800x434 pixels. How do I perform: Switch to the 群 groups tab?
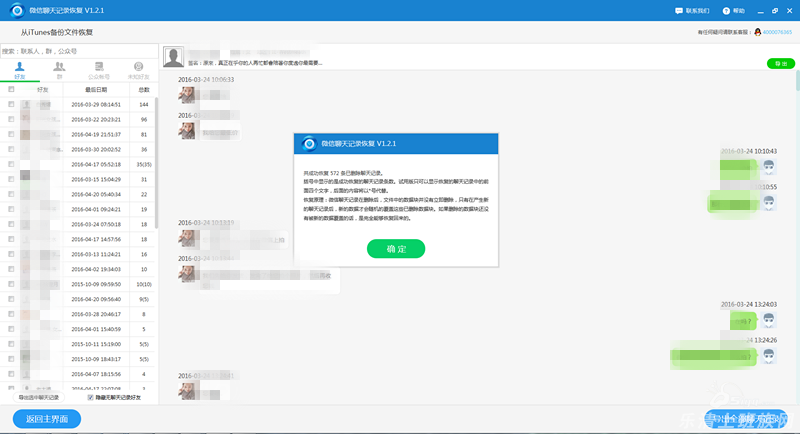point(59,71)
